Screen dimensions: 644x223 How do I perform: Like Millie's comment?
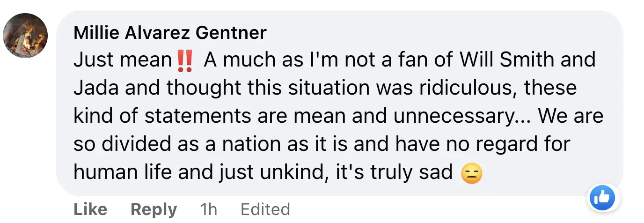(90, 209)
